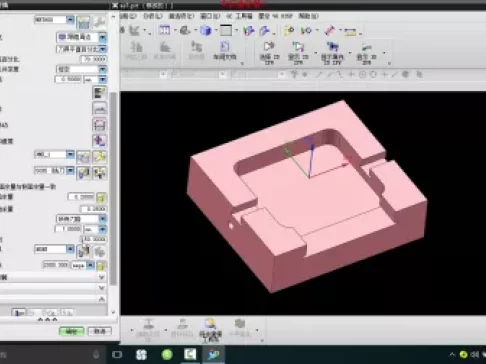The height and width of the screenshot is (364, 486).
Task: Expand the first collapsed section chevron
Action: click(x=102, y=277)
